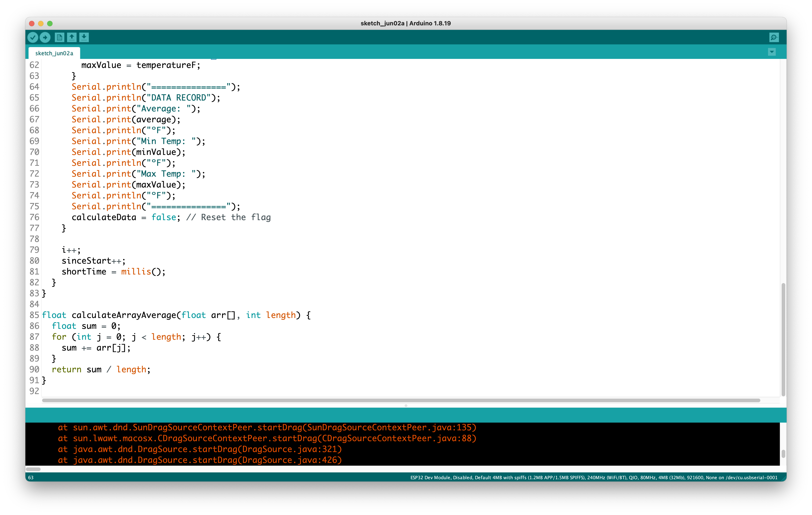The image size is (812, 515).
Task: Click the line with millis() assignment
Action: pyautogui.click(x=113, y=272)
